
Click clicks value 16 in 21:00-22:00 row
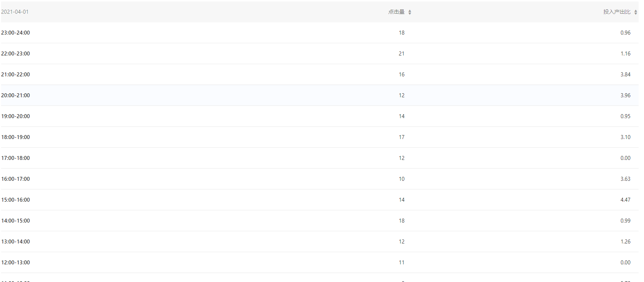point(401,75)
